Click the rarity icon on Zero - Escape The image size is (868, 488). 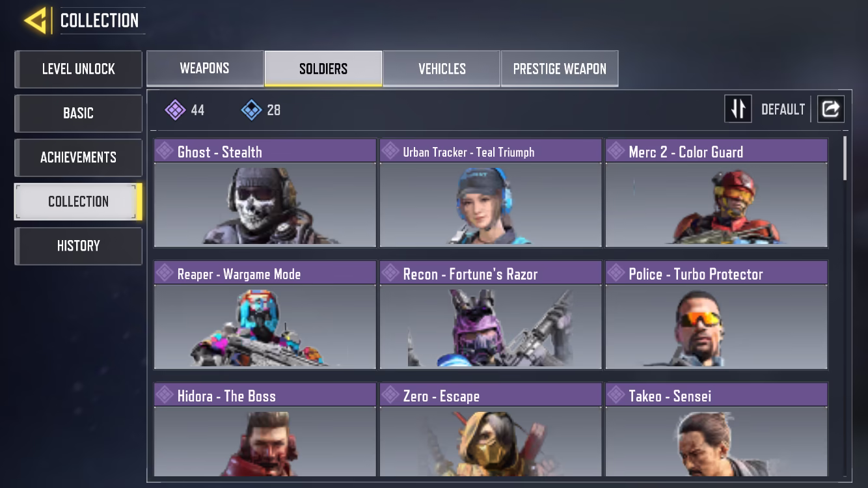click(390, 395)
